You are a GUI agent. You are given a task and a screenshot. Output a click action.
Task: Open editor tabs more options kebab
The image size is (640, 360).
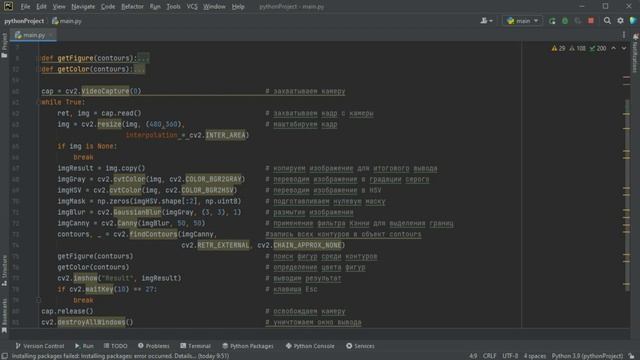tap(624, 35)
